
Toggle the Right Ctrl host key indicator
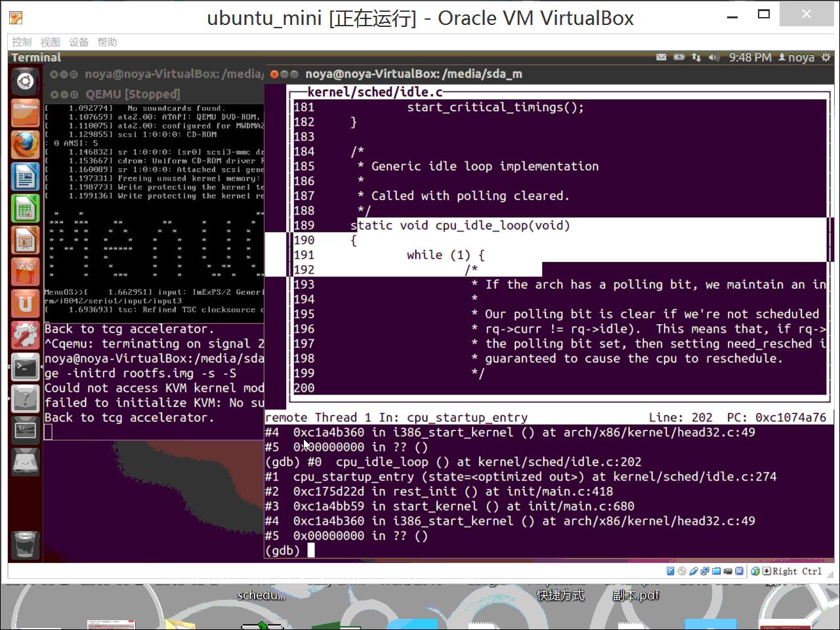(x=791, y=571)
